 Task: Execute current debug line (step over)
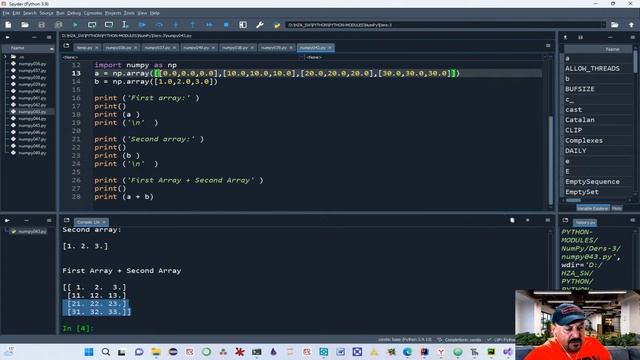pyautogui.click(x=159, y=25)
